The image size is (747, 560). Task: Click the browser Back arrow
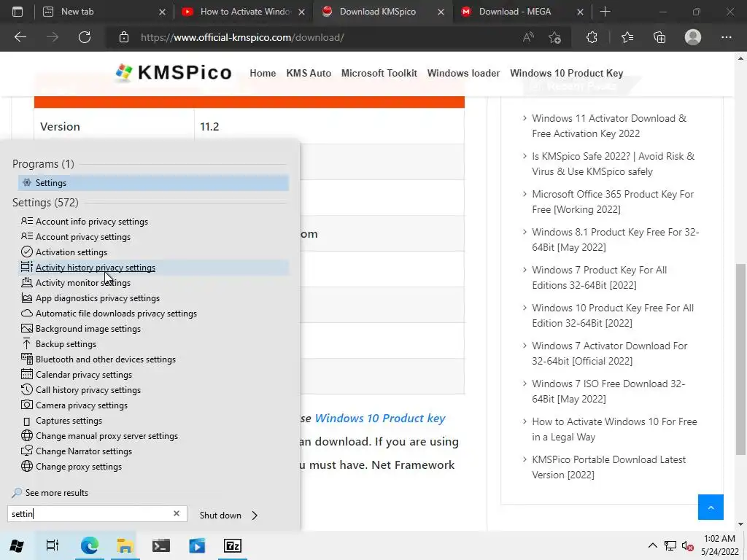point(20,37)
